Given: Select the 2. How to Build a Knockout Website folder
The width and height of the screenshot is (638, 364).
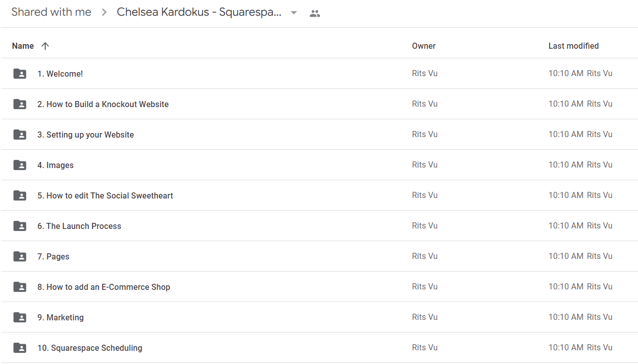Looking at the screenshot, I should pyautogui.click(x=319, y=104).
